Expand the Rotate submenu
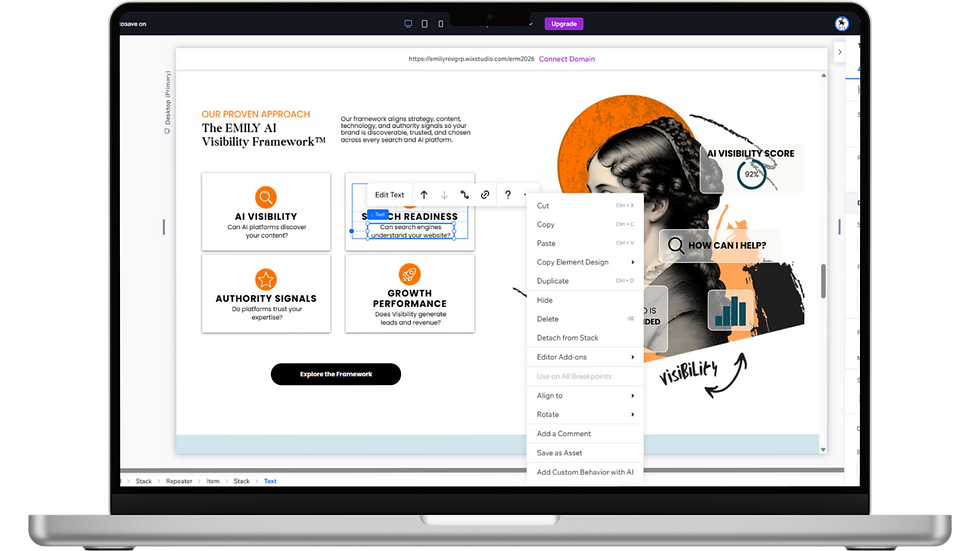Screen dimensions: 980x551 [x=632, y=414]
